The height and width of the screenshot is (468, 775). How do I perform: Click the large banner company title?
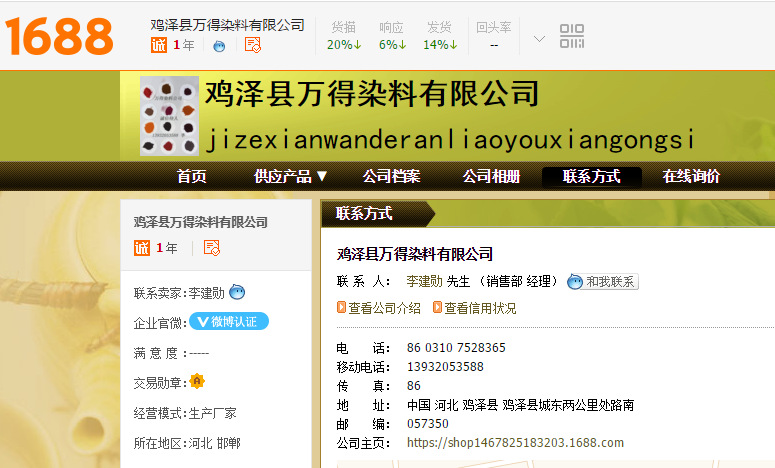[372, 93]
